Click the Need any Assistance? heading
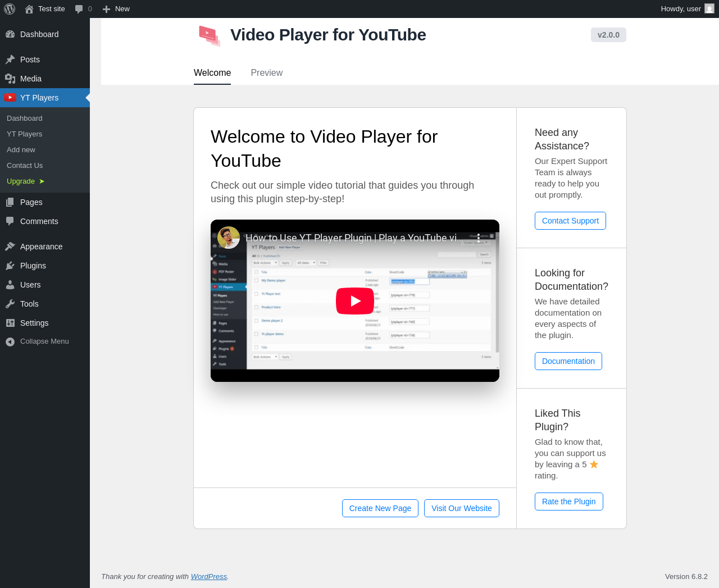 562,139
